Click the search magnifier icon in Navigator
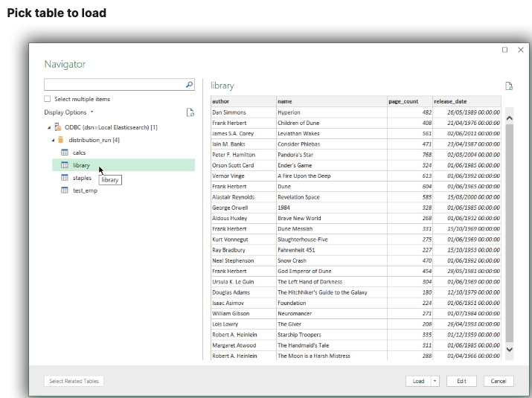Screen dimensions: 532x398 (189, 85)
